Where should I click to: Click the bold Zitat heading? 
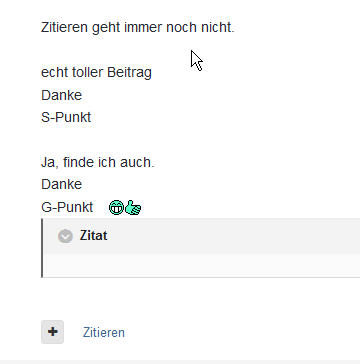tap(94, 236)
